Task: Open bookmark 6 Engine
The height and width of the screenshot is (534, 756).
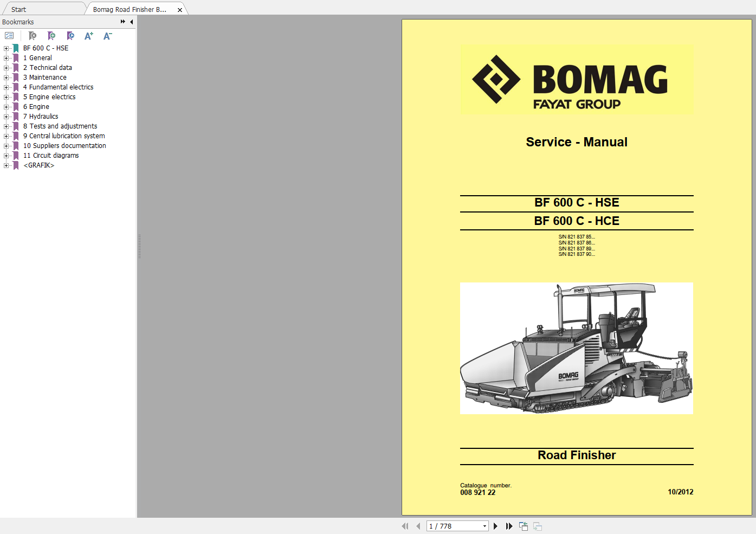Action: click(36, 107)
